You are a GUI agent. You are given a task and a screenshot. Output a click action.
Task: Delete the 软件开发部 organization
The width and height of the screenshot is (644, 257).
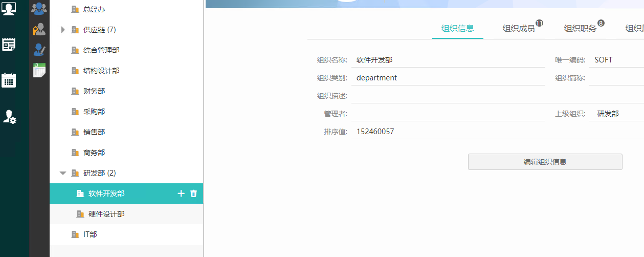193,194
